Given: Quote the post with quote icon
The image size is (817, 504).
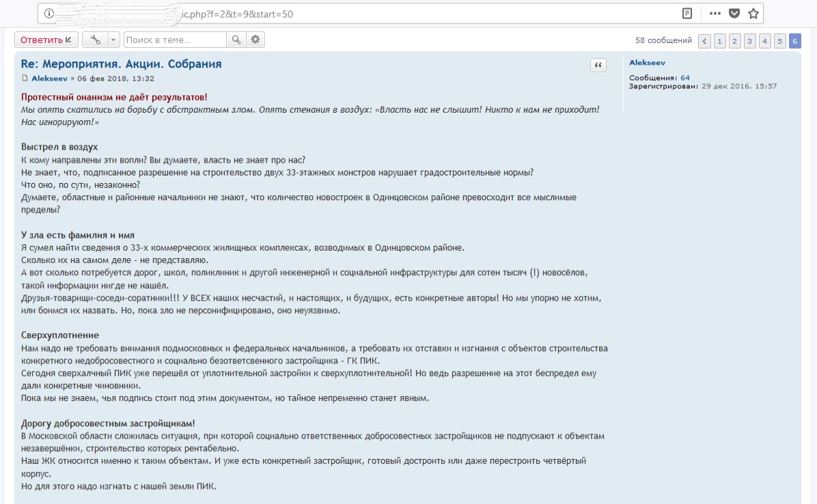Looking at the screenshot, I should tap(598, 66).
